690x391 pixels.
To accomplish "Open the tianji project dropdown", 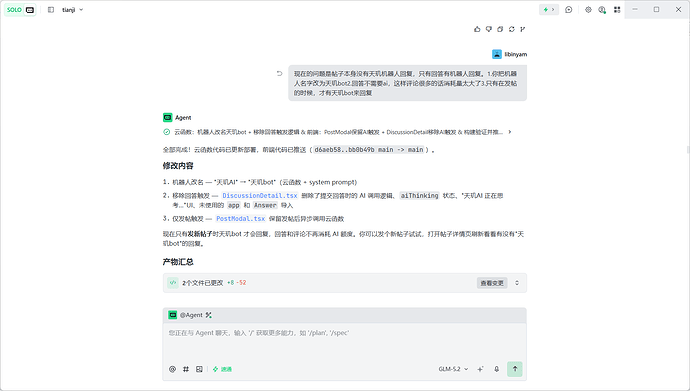I will tap(73, 10).
